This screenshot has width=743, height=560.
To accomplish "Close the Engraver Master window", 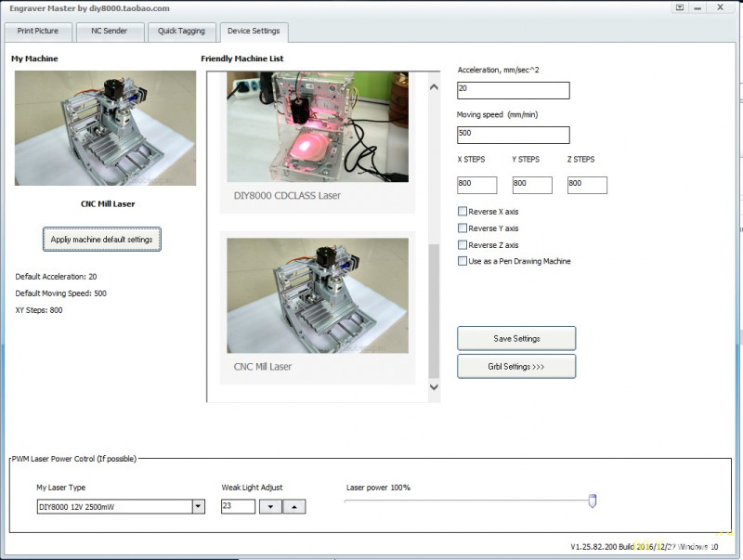I will 720,7.
